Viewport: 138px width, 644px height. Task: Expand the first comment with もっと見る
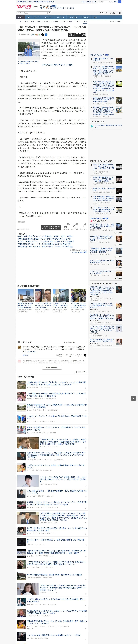(32, 352)
